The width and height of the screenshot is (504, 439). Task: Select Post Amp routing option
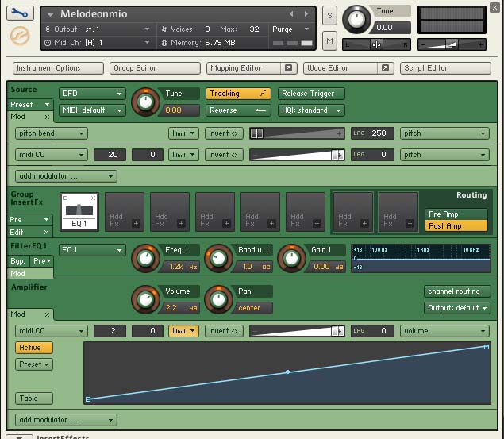pyautogui.click(x=456, y=225)
